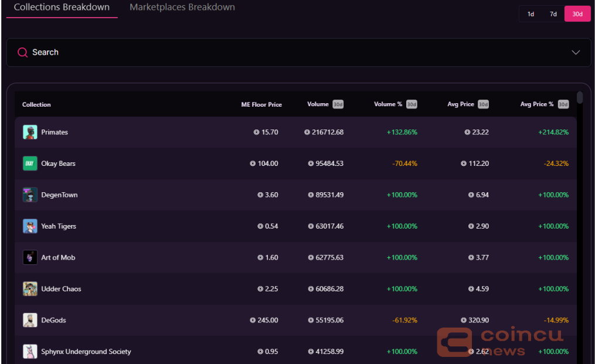This screenshot has height=364, width=595.
Task: Open the Udder Chaos collection name
Action: click(61, 289)
